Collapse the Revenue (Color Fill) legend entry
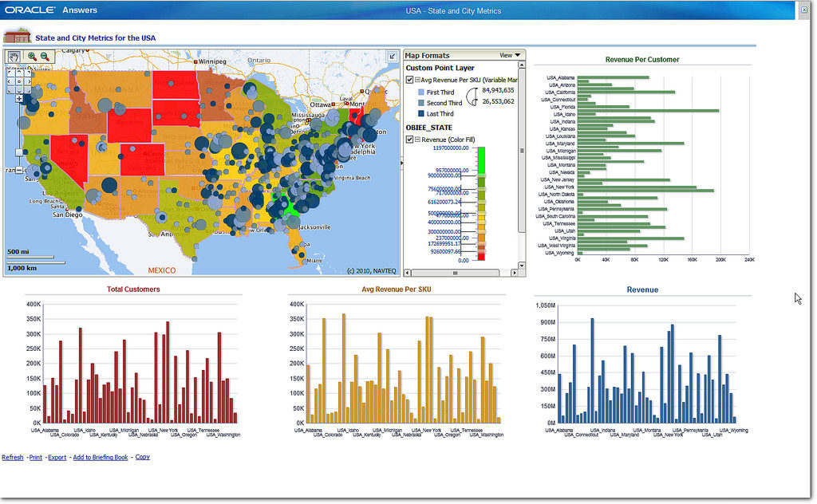 pos(416,140)
